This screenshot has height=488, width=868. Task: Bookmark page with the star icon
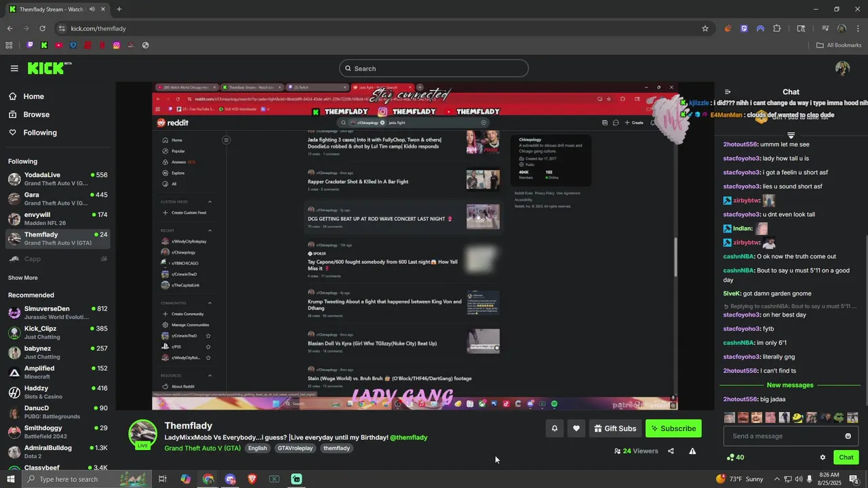pos(705,28)
